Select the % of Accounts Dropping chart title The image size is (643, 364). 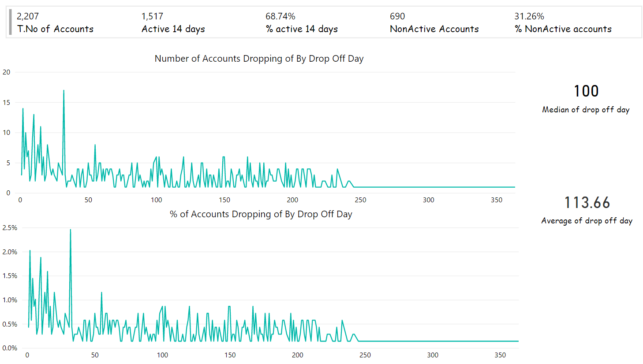[261, 214]
